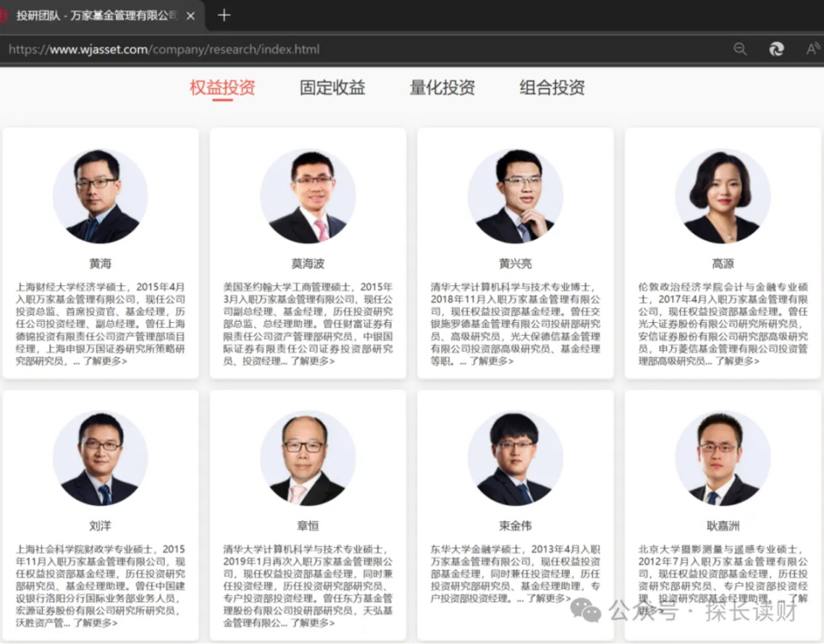The image size is (824, 644).
Task: Open 了解更多 link in 高源 card
Action: coord(736,361)
